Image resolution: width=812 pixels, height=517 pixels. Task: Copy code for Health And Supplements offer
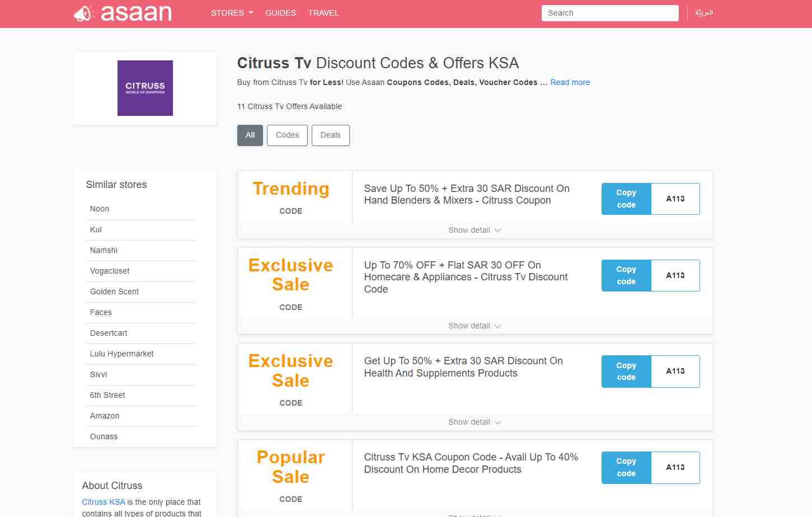point(626,371)
